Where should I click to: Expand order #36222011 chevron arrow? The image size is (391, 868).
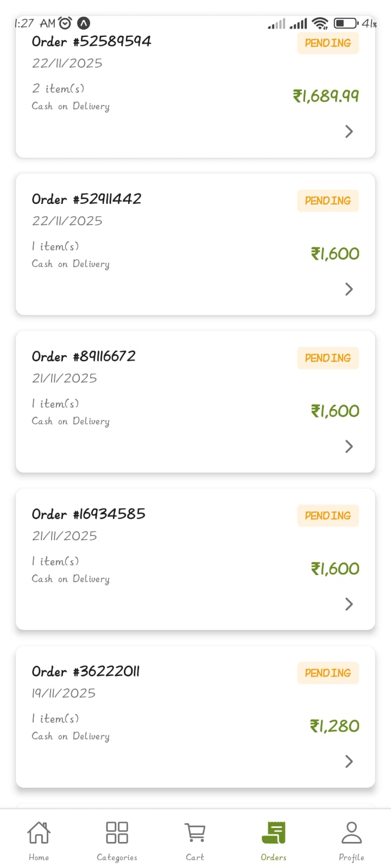click(x=349, y=762)
